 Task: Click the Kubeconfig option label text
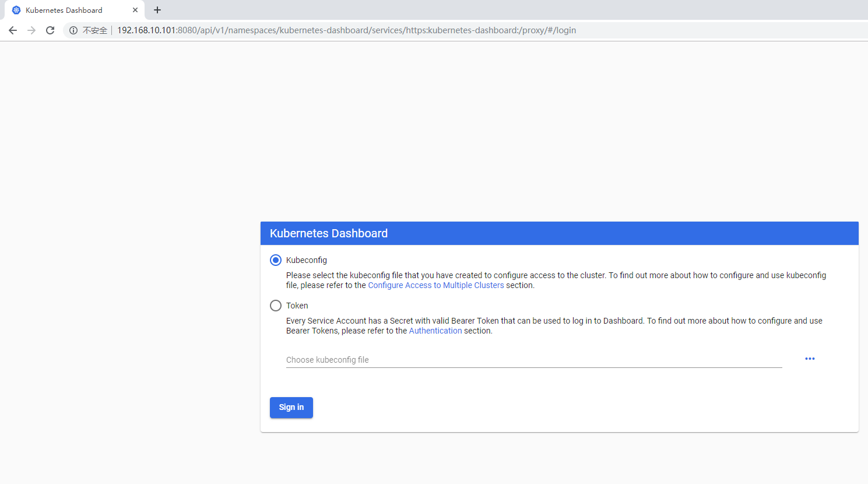[307, 260]
